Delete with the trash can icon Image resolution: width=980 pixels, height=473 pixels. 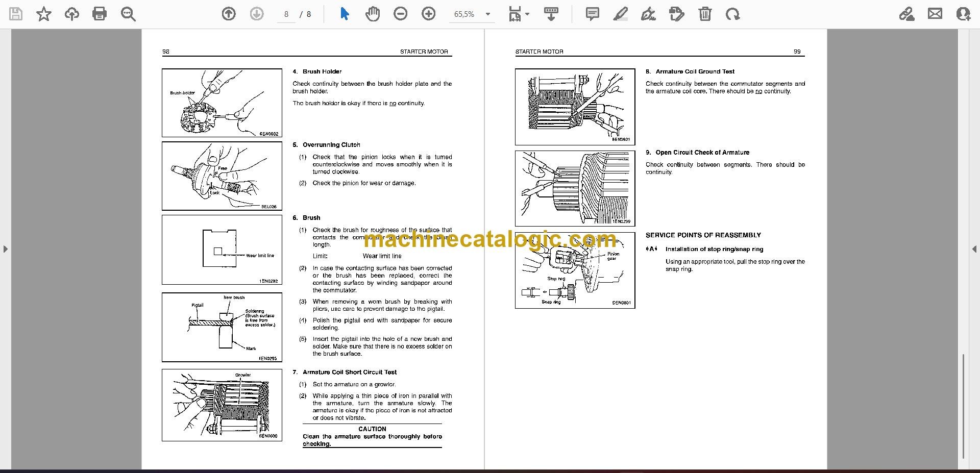(705, 14)
